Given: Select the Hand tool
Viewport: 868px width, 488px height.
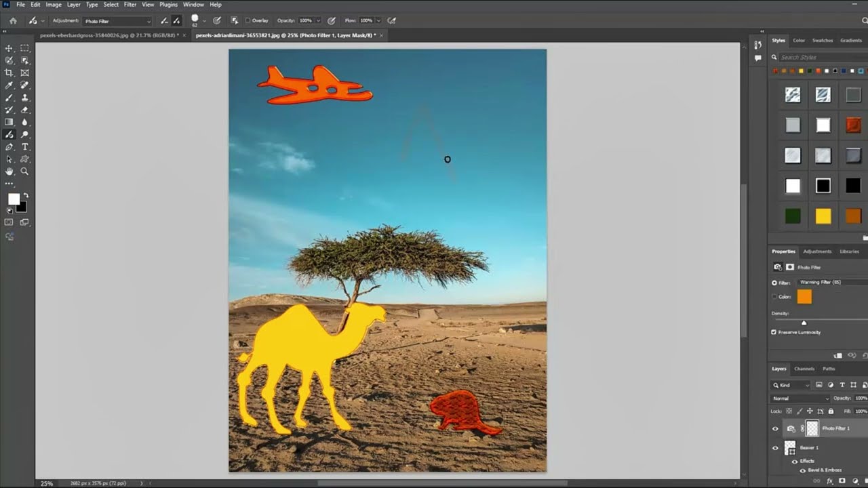Looking at the screenshot, I should [9, 171].
